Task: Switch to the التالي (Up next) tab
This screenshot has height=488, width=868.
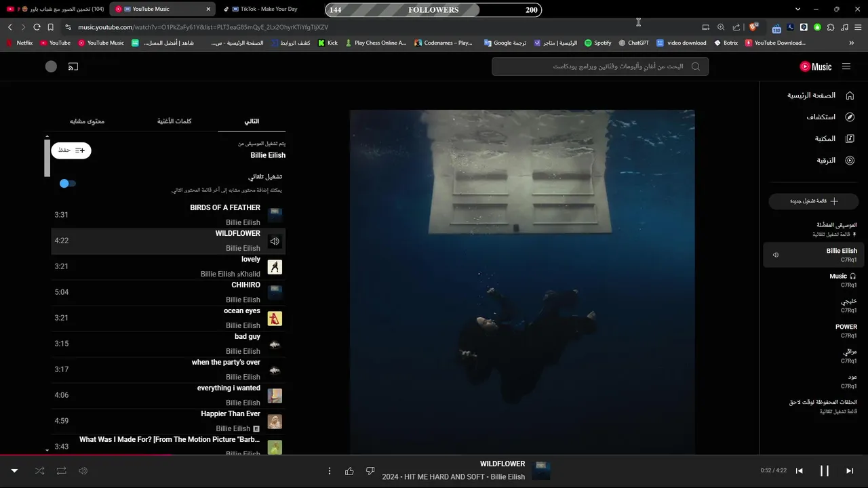Action: pos(252,121)
